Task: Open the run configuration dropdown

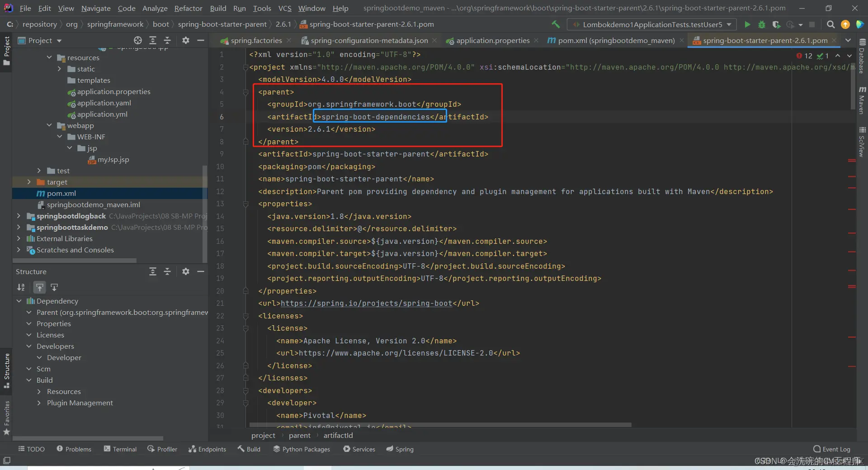Action: click(651, 24)
